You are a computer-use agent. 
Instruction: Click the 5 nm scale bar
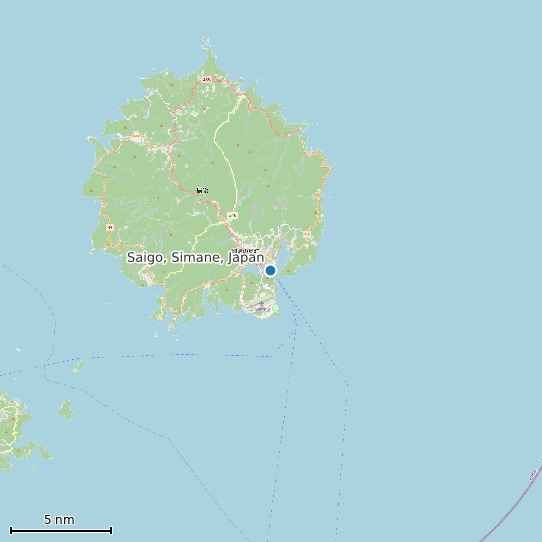coord(61,530)
